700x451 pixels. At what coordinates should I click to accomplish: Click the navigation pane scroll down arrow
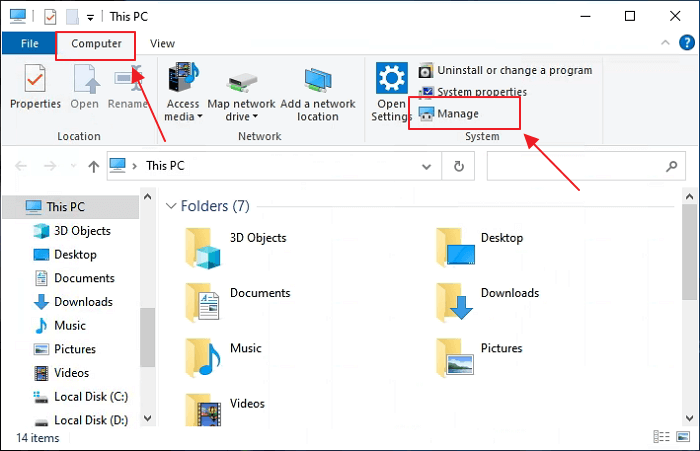tap(148, 418)
